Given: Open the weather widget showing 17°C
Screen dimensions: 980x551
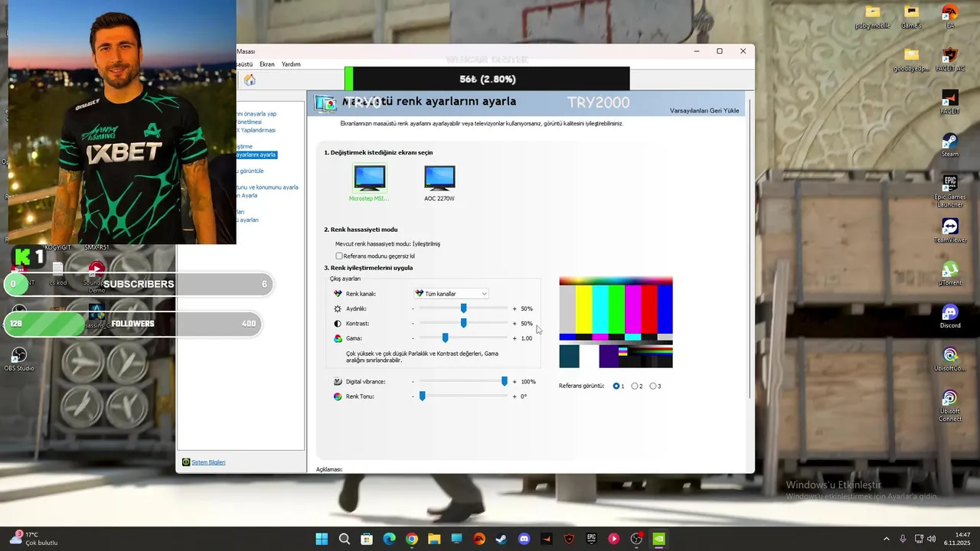Looking at the screenshot, I should pos(34,539).
